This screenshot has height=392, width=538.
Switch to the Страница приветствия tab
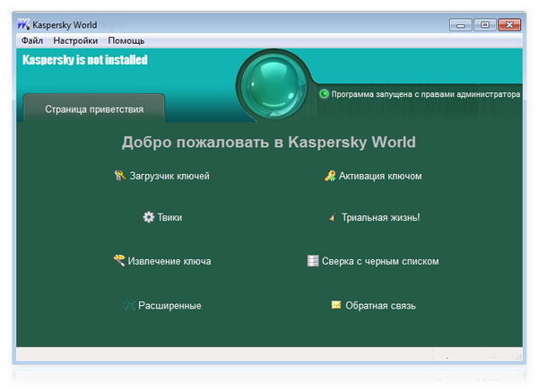pos(94,109)
